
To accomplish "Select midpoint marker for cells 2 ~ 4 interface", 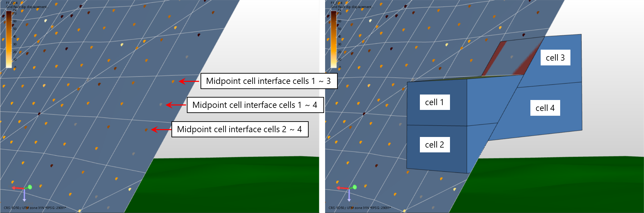I will (x=146, y=130).
